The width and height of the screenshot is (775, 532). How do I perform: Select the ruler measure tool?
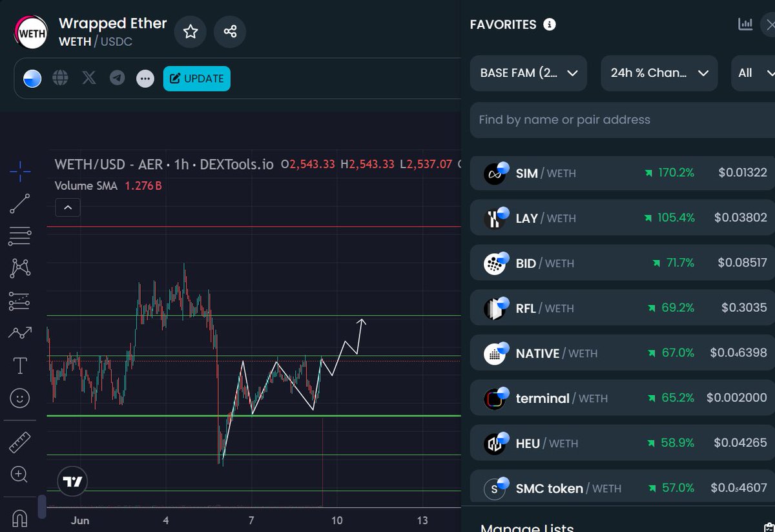tap(20, 443)
